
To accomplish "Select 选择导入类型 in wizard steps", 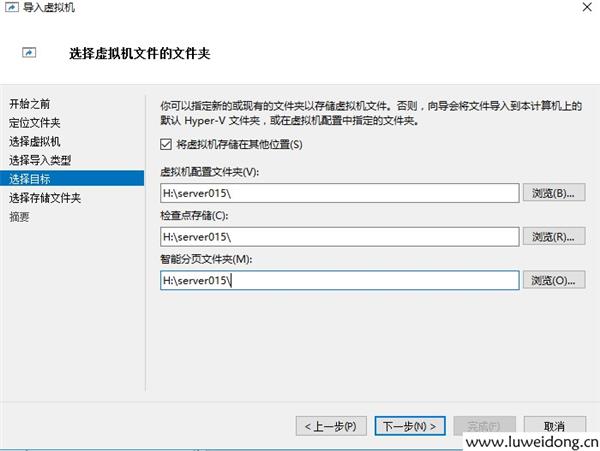I will (39, 160).
